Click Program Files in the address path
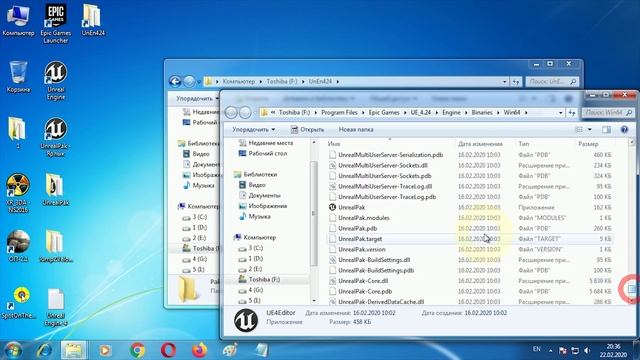Viewport: 640px width, 360px height. click(x=339, y=112)
